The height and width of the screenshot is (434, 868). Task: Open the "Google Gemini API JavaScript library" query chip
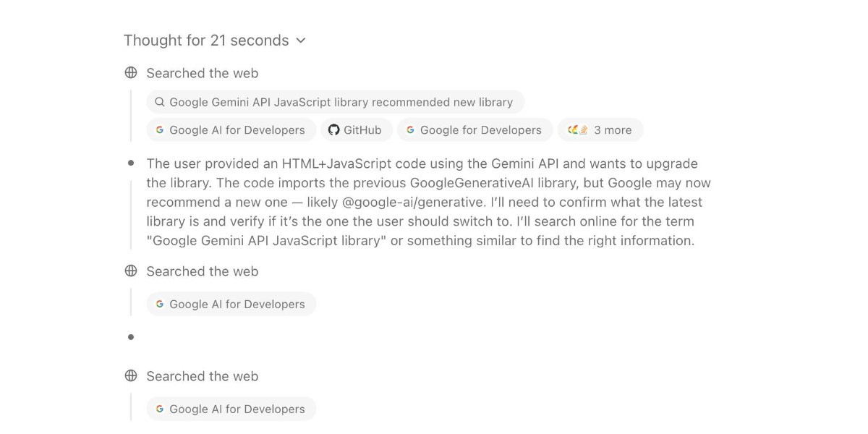[336, 102]
